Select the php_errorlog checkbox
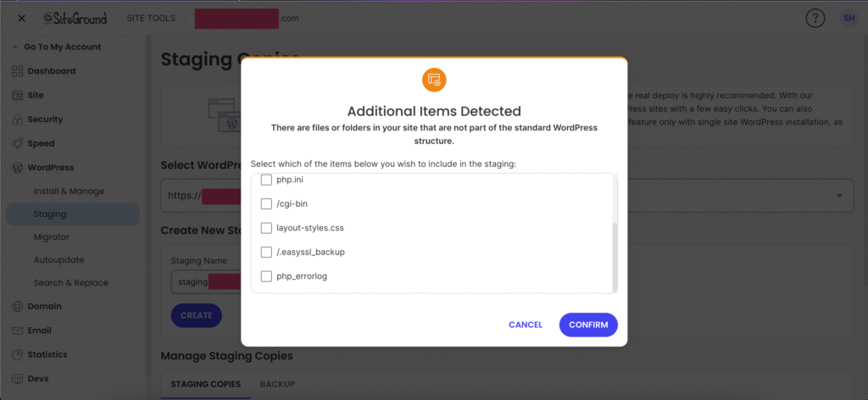 coord(266,276)
